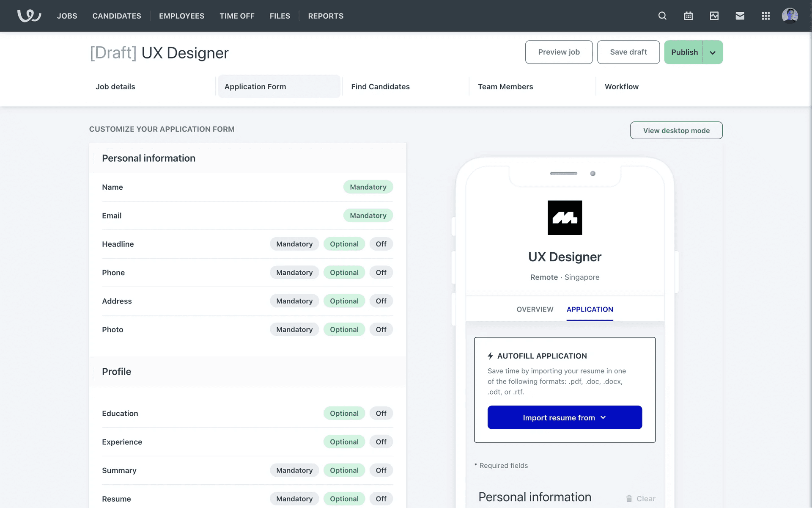This screenshot has width=812, height=508.
Task: Open the calendar icon in header
Action: click(688, 16)
